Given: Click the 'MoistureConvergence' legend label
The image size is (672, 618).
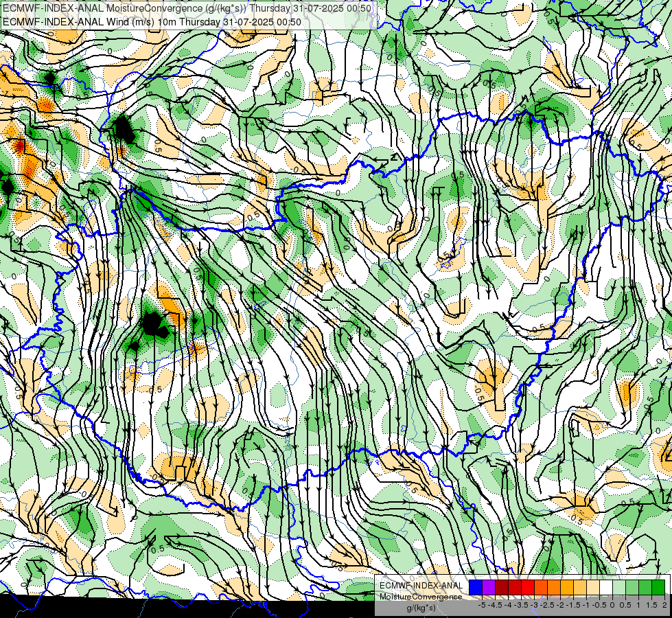Looking at the screenshot, I should click(x=421, y=597).
